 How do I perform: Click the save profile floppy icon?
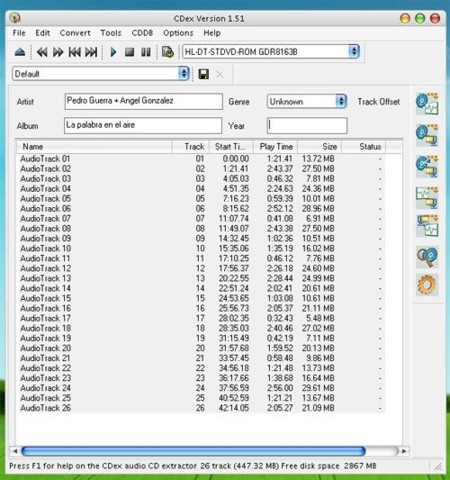[204, 74]
